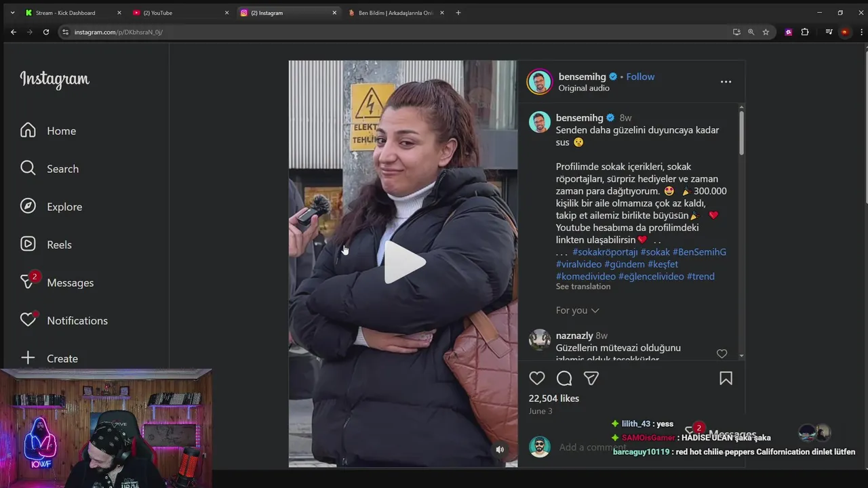Open the Chrome three-dot menu

coord(861,32)
